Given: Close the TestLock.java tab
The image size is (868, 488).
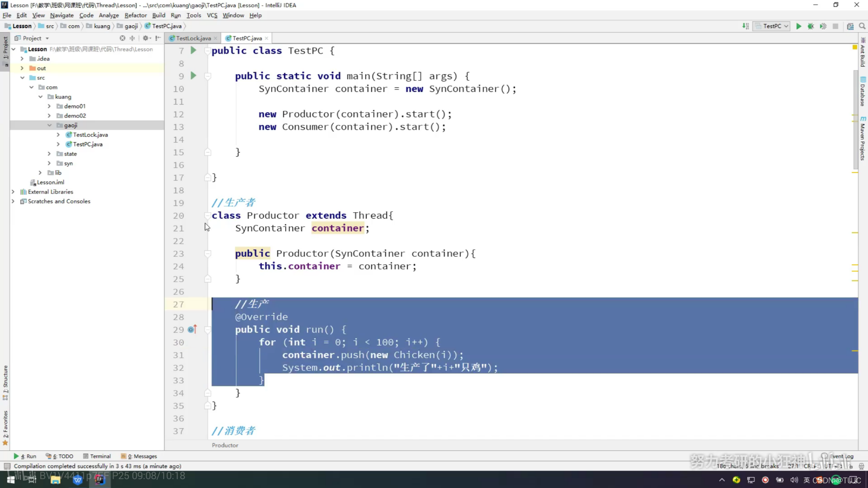Looking at the screenshot, I should (x=216, y=39).
